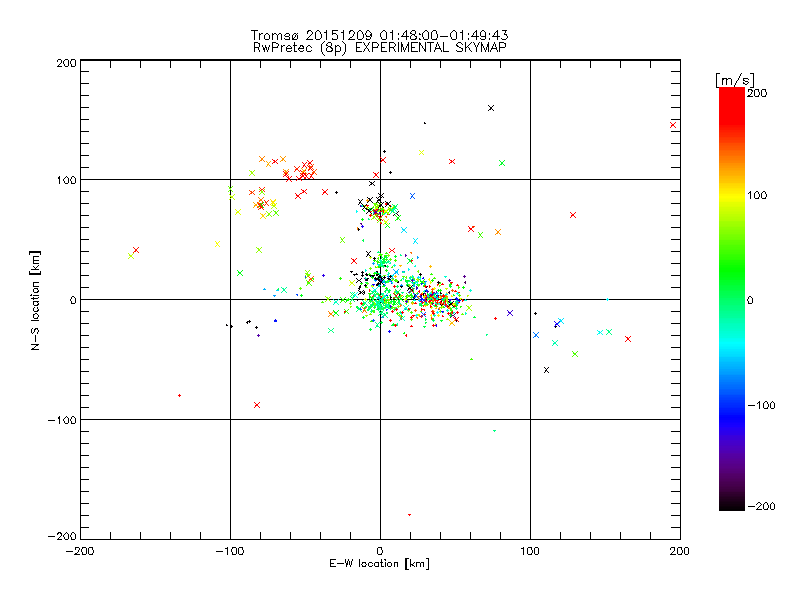This screenshot has height=600, width=800.
Task: Click the Tromsø date and time title
Action: (379, 35)
